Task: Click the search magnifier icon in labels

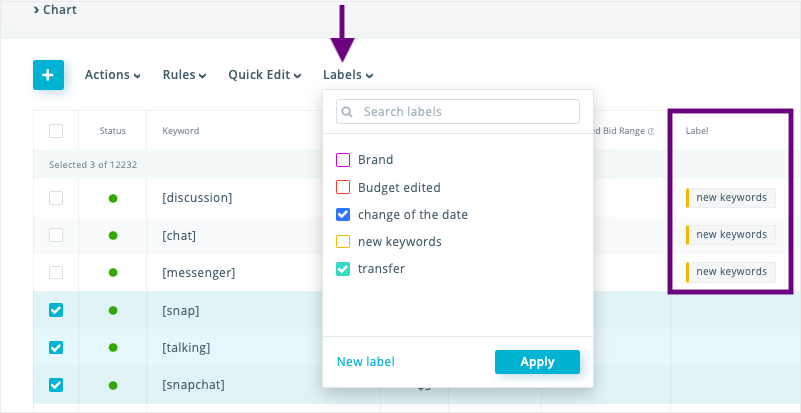Action: pyautogui.click(x=347, y=112)
